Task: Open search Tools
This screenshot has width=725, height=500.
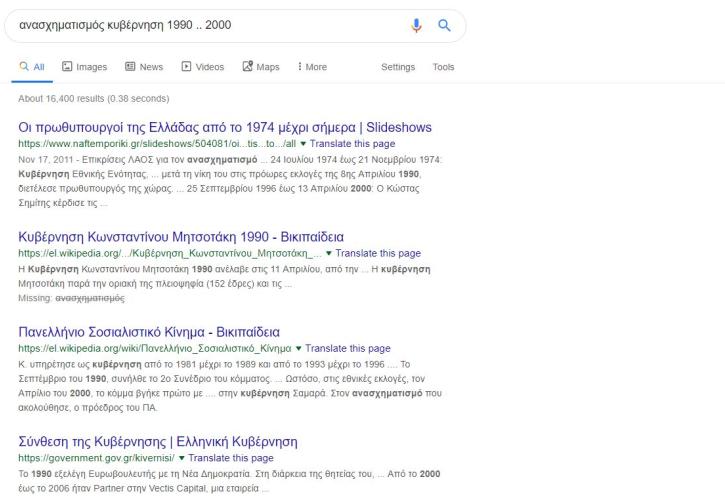Action: 443,67
